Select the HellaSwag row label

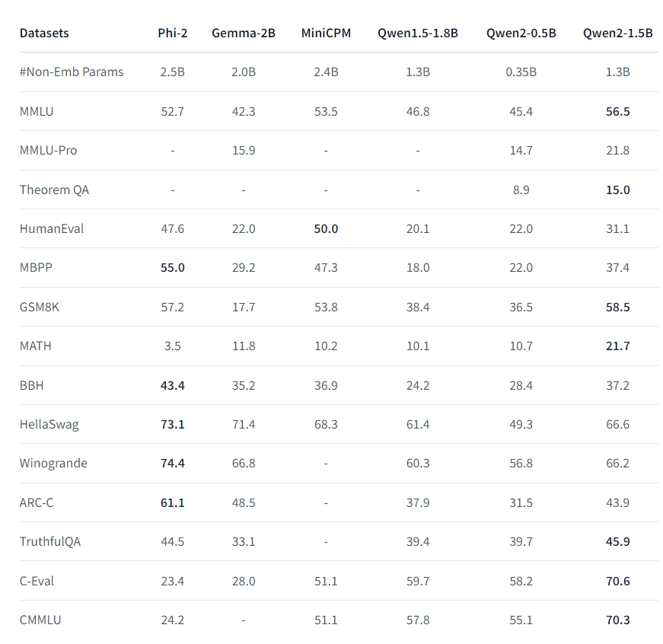[49, 424]
